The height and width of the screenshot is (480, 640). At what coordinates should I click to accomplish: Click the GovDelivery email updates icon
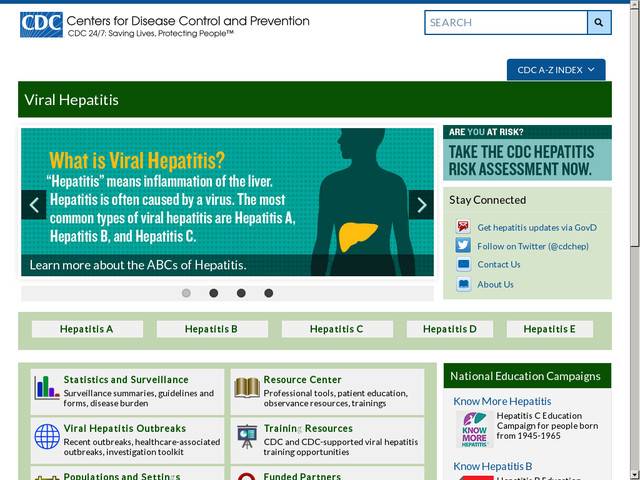coord(463,226)
